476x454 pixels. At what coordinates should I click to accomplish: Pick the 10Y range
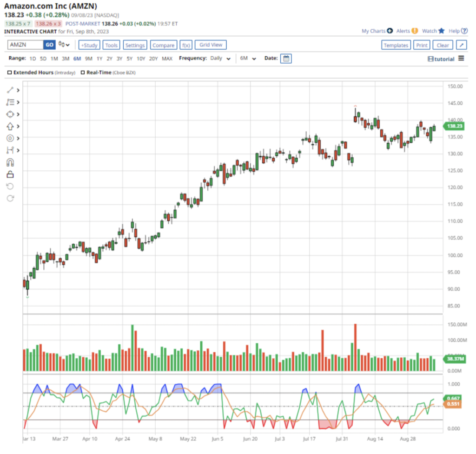(x=141, y=59)
